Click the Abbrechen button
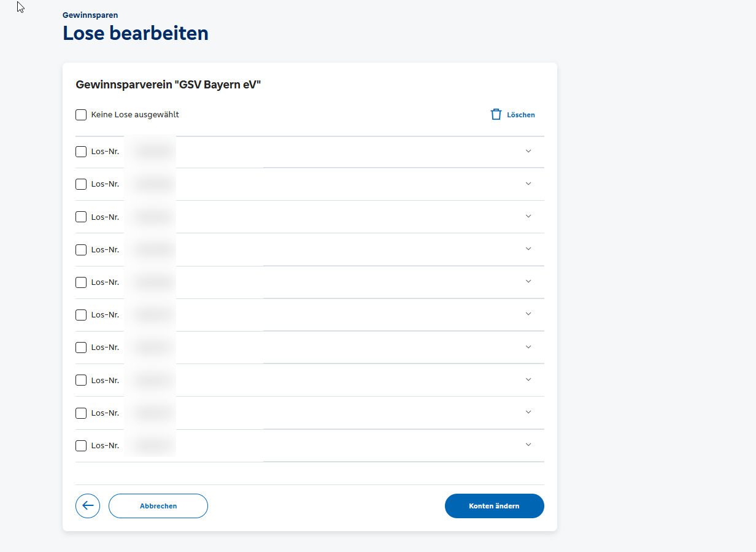 pyautogui.click(x=158, y=505)
